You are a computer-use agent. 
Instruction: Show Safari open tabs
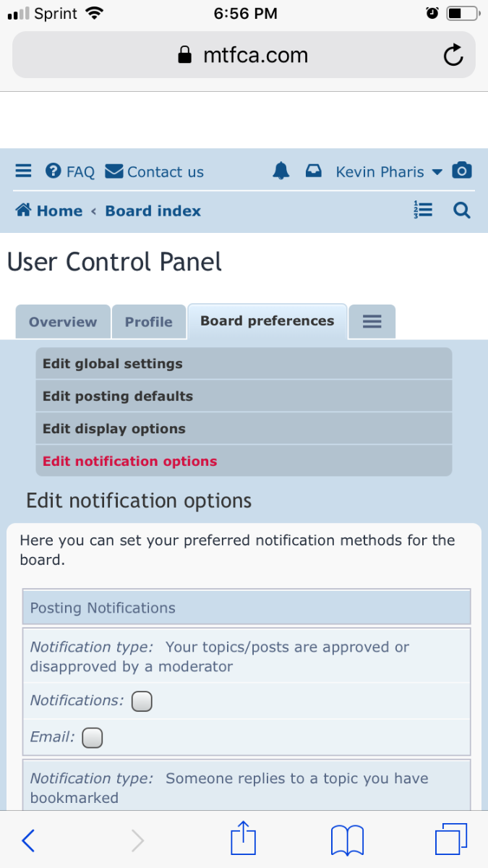(451, 841)
